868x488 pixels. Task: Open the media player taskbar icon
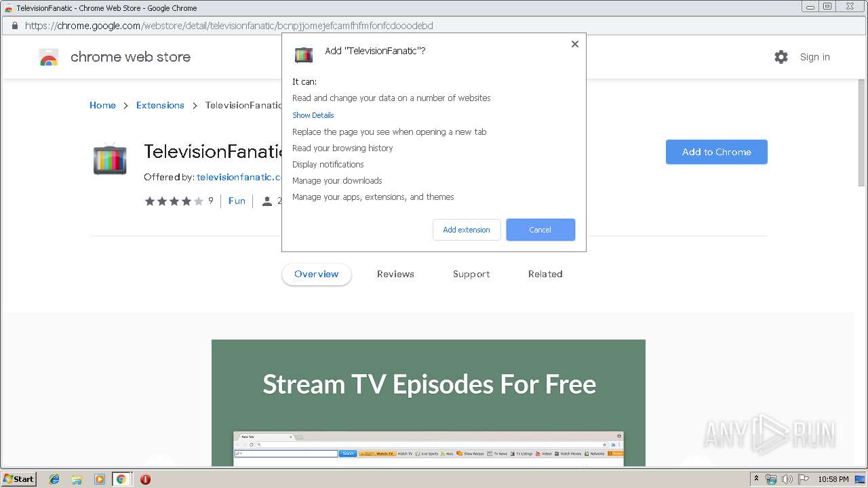(x=99, y=479)
